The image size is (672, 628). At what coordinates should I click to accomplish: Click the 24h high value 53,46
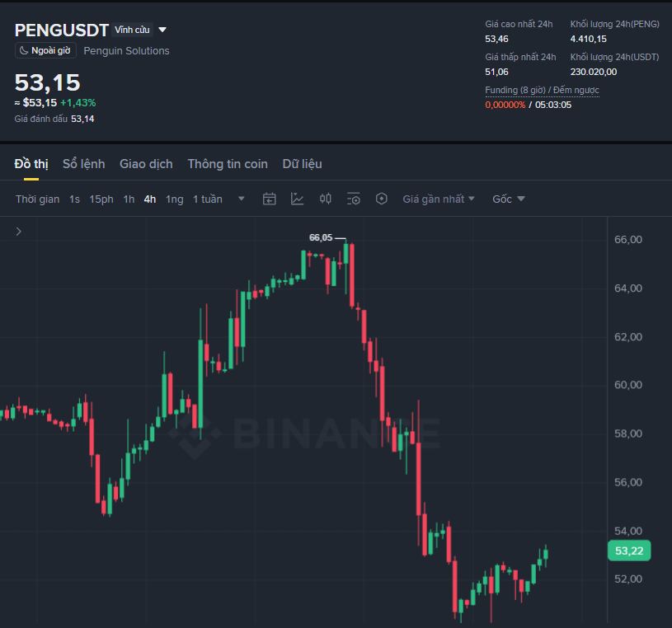coord(496,39)
